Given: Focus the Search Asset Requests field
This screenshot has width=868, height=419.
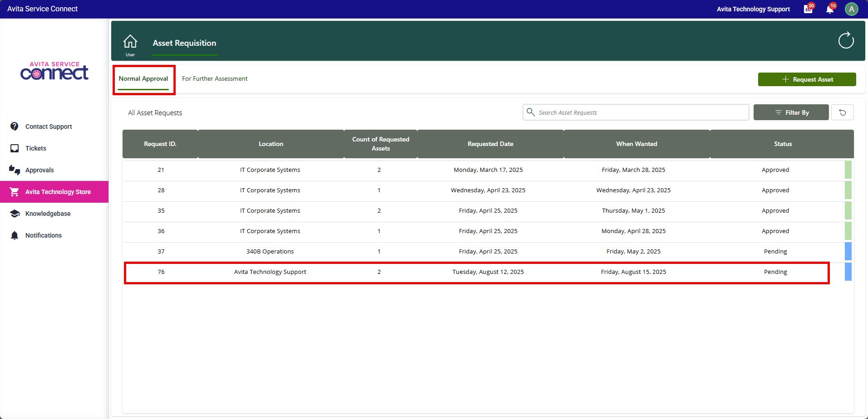Looking at the screenshot, I should 636,112.
